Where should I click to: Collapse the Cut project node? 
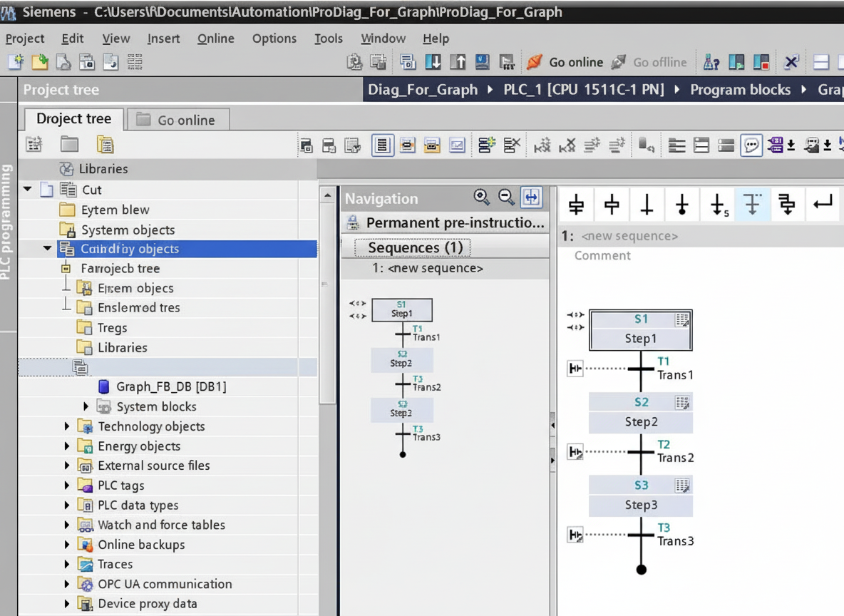[28, 190]
